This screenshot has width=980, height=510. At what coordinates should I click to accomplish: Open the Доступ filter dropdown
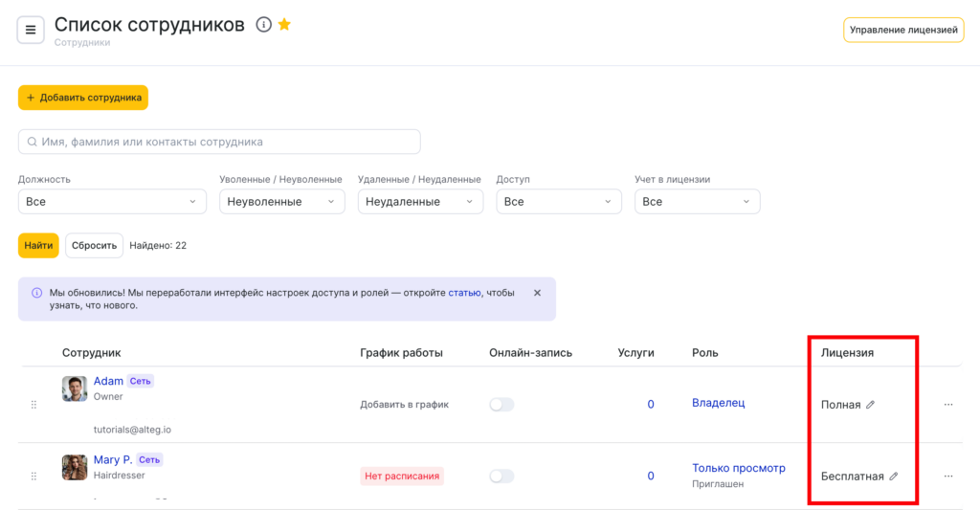coord(559,202)
